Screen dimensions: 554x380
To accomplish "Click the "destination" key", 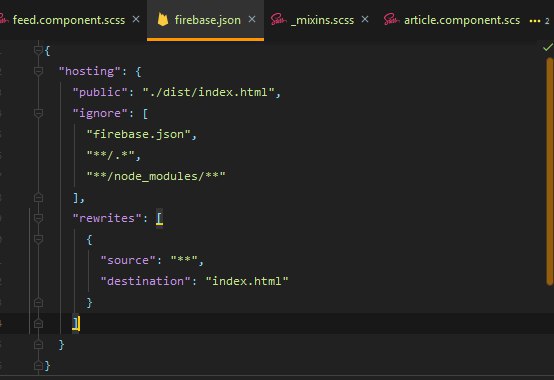I will 146,281.
